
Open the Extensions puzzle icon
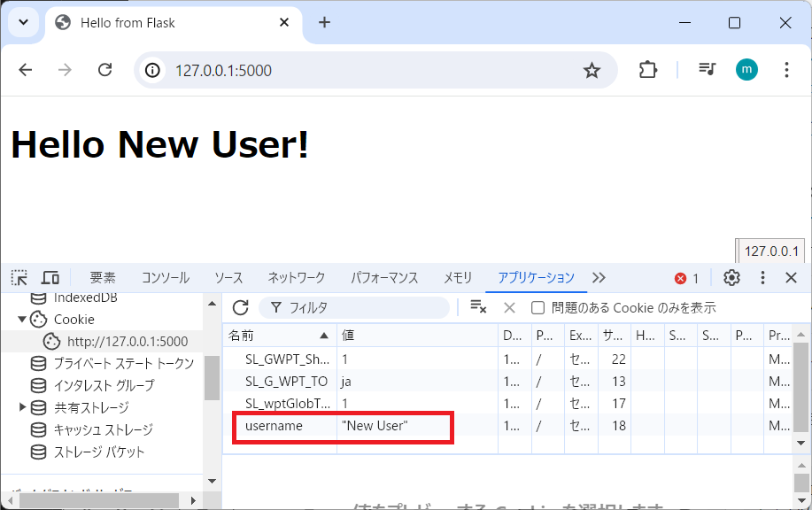648,71
